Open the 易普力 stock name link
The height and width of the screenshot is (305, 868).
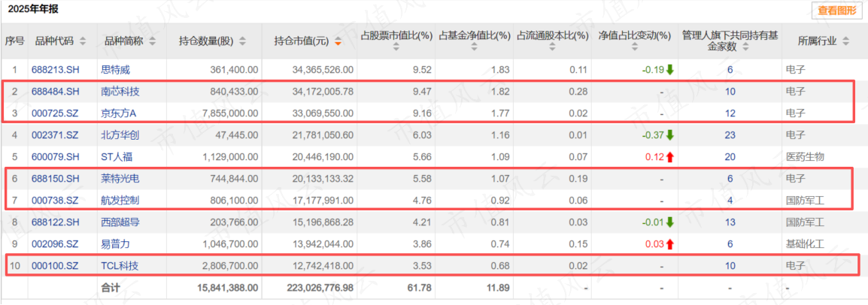coord(114,243)
